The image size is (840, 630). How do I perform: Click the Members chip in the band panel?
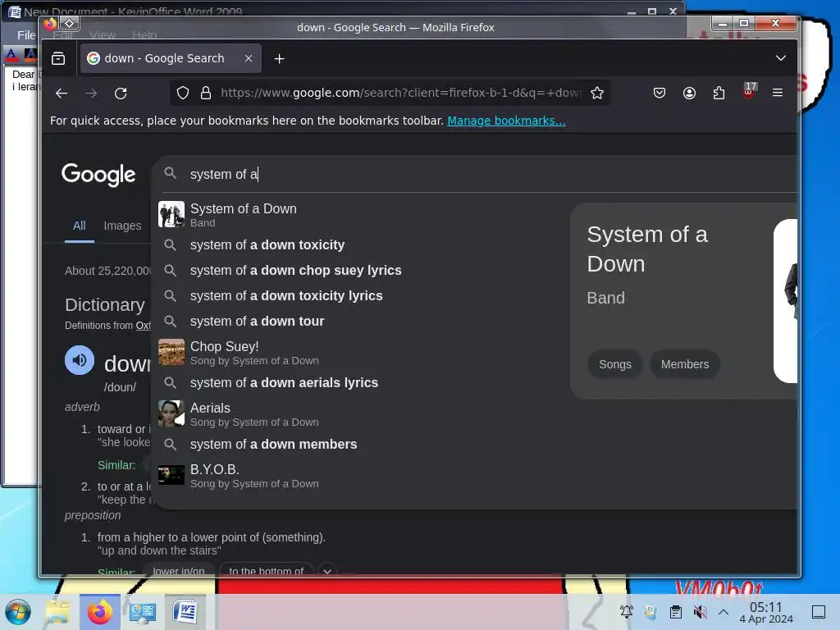tap(685, 364)
